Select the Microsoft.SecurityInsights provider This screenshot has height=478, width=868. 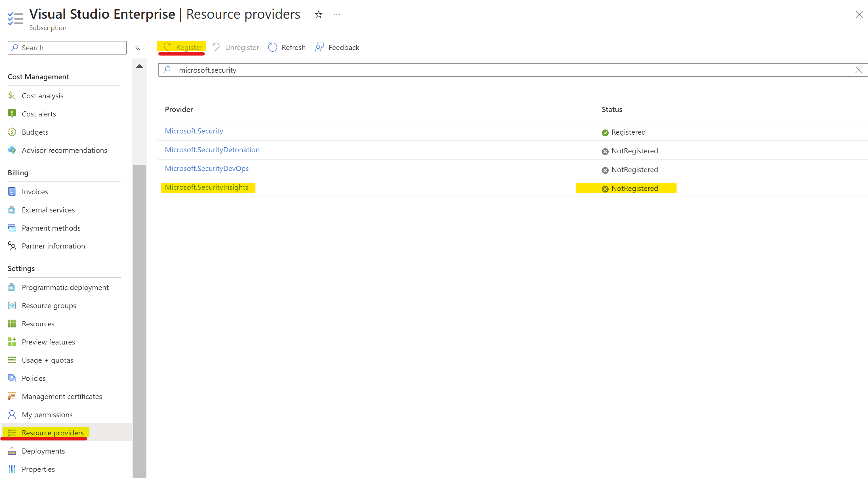[x=207, y=187]
